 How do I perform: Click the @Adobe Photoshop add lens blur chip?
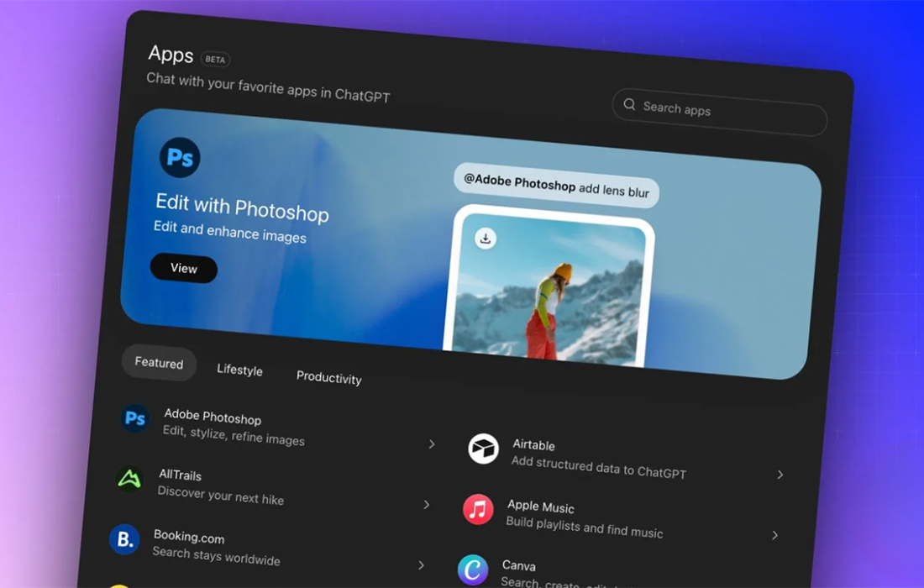tap(556, 186)
